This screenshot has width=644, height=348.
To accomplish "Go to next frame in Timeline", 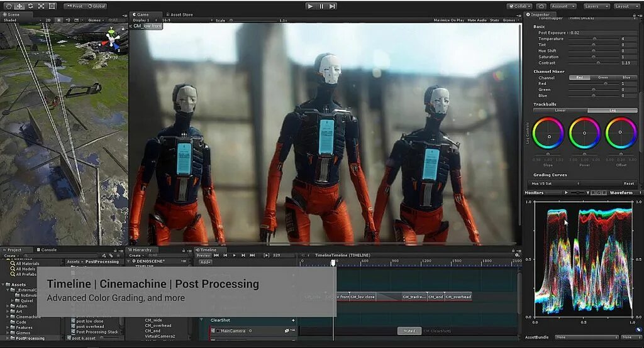I will click(x=243, y=255).
